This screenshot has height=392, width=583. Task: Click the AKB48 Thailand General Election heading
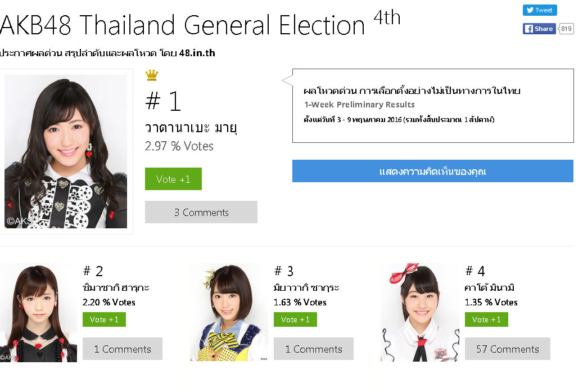[x=183, y=25]
